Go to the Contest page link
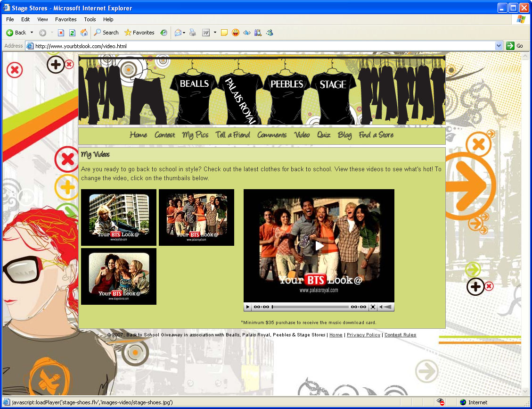The image size is (532, 409). (x=164, y=135)
